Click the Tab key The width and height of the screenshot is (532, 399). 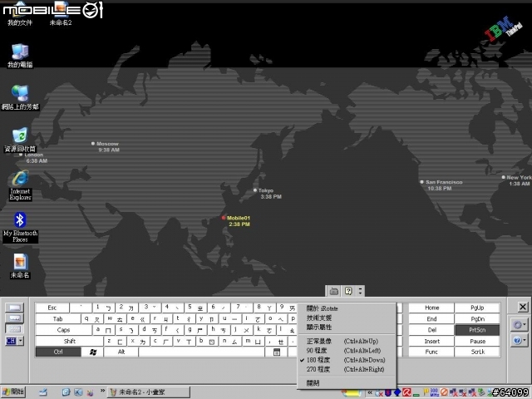58,319
